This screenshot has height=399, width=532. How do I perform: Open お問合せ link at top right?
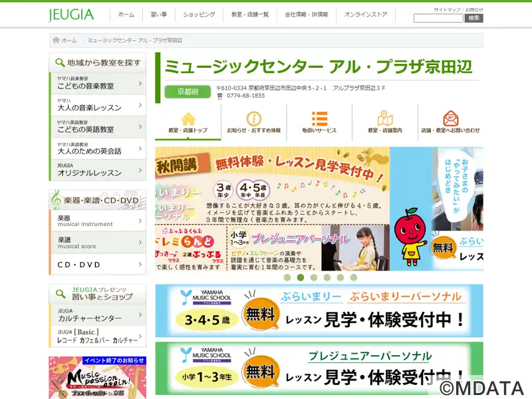tap(474, 10)
